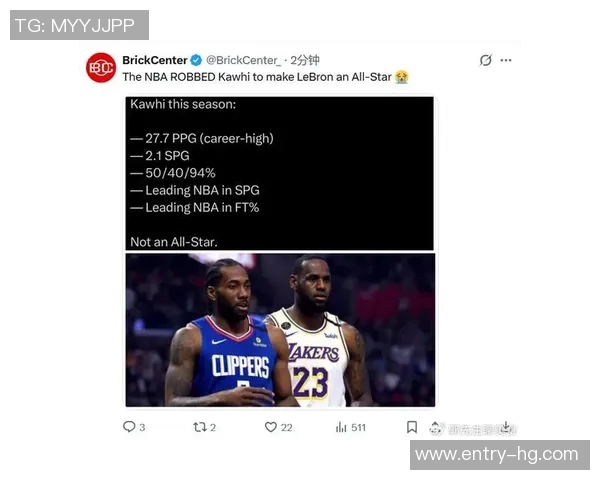The width and height of the screenshot is (600, 480).
Task: Open the Kawhi stats text image
Action: (280, 173)
